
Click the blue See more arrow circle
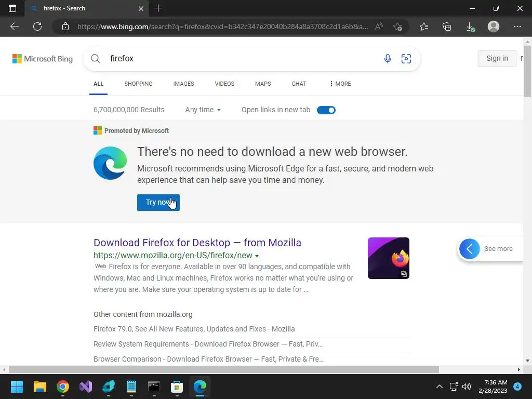pos(470,249)
